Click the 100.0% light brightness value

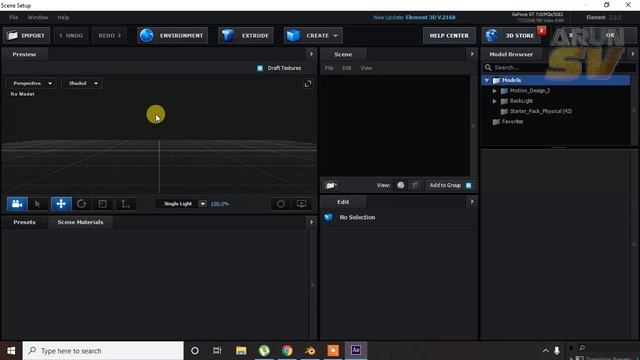(x=220, y=204)
